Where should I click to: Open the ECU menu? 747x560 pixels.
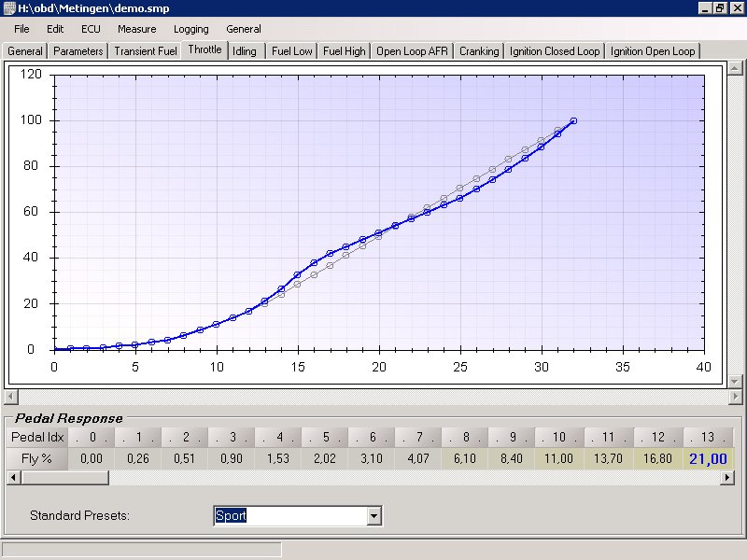[x=91, y=29]
